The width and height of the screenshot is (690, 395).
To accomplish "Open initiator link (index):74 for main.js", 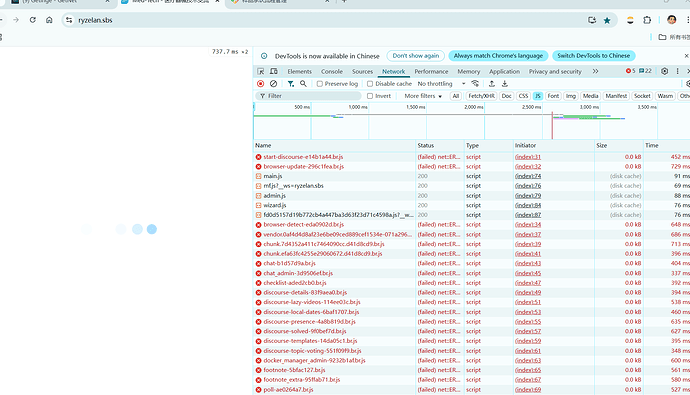I will tap(528, 176).
